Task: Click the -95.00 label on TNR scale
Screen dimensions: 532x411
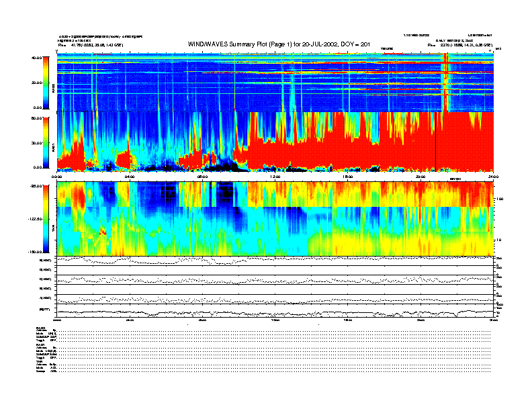Action: 36,186
